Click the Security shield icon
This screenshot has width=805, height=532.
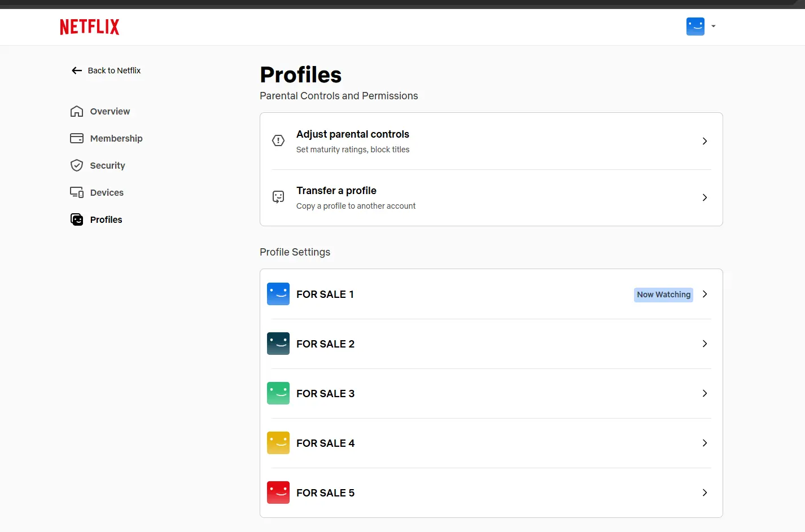(x=77, y=165)
